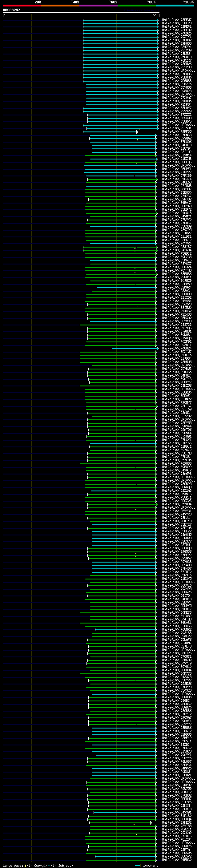
Task: Select the UniRef100_Q8K5M5 label
Action: (x=176, y=362)
